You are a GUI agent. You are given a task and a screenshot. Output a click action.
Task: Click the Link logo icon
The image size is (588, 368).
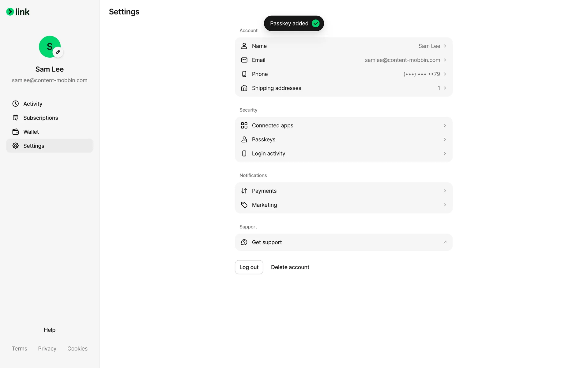click(10, 12)
